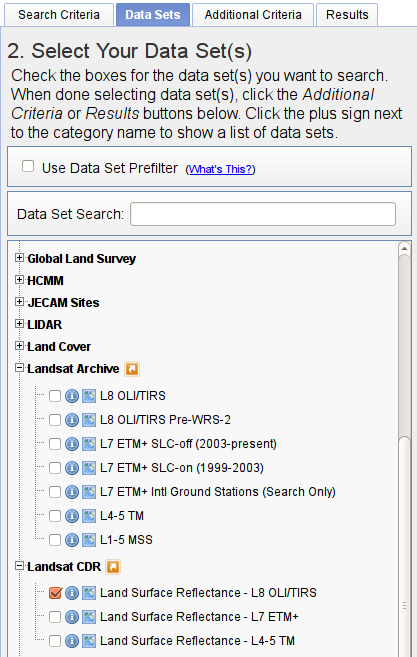Click coverage map icon for L1-5 MSS
This screenshot has height=657, width=417.
click(x=89, y=540)
